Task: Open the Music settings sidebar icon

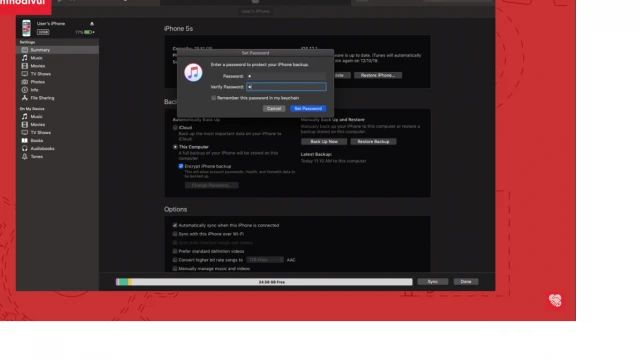Action: tap(25, 58)
